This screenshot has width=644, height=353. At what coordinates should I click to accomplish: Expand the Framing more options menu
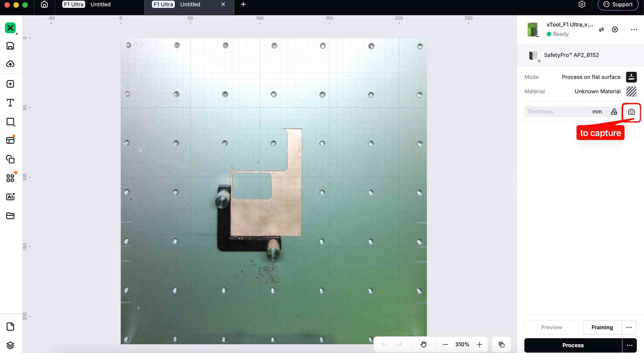(x=629, y=327)
